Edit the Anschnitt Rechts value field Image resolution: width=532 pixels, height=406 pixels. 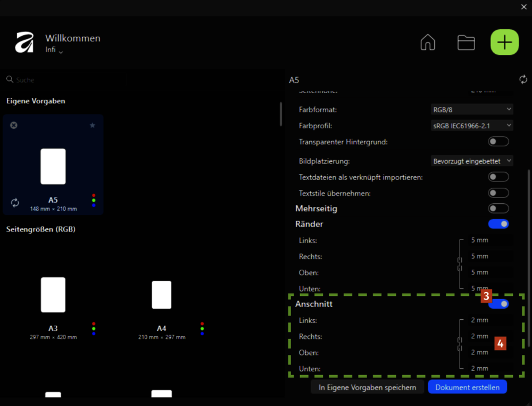click(491, 336)
